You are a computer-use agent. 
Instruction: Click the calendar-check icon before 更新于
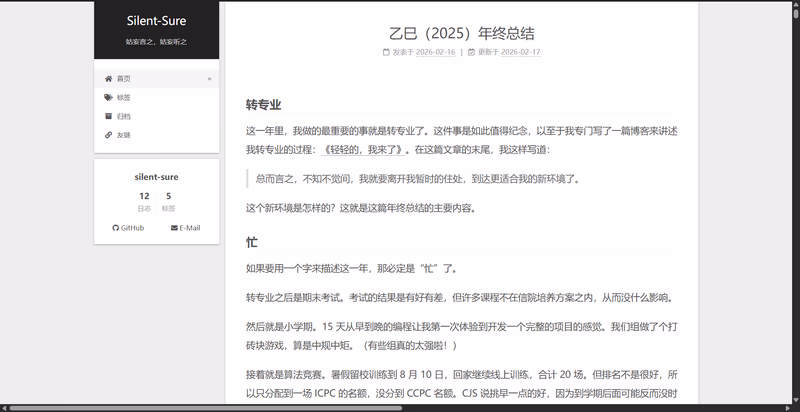pos(470,52)
